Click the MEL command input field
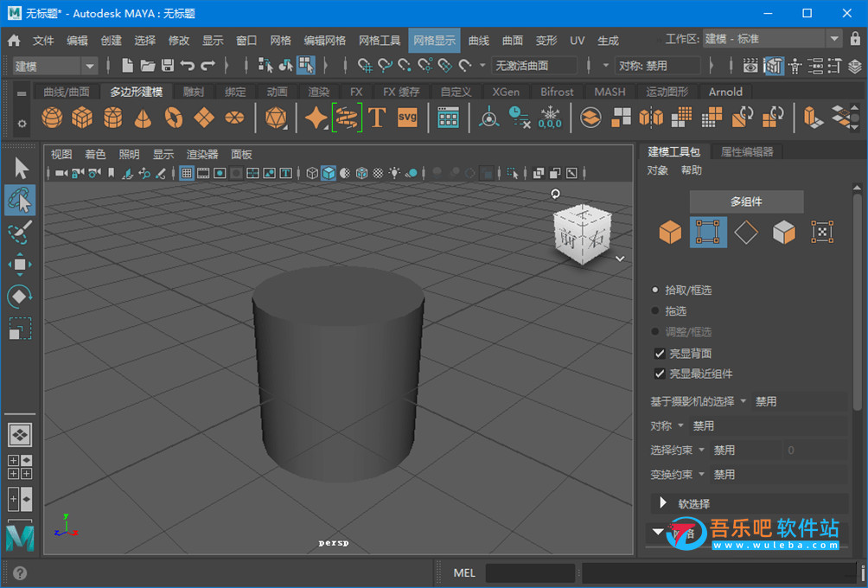 530,573
